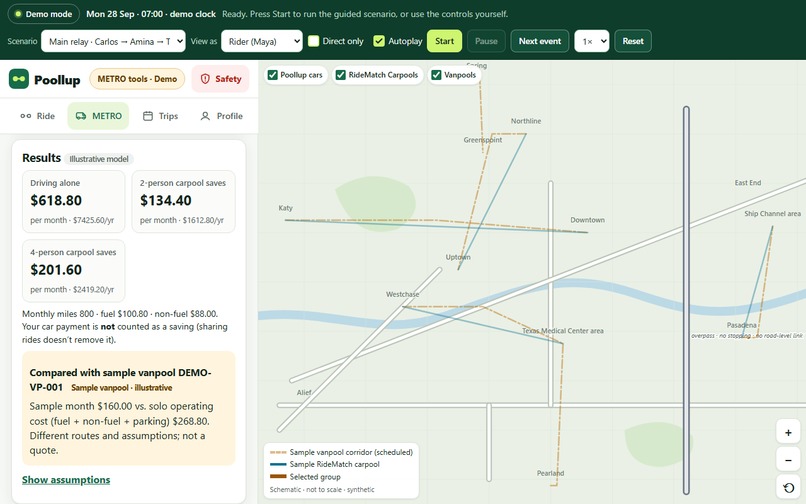Click Selected group legend entry
The image size is (806, 504).
305,477
